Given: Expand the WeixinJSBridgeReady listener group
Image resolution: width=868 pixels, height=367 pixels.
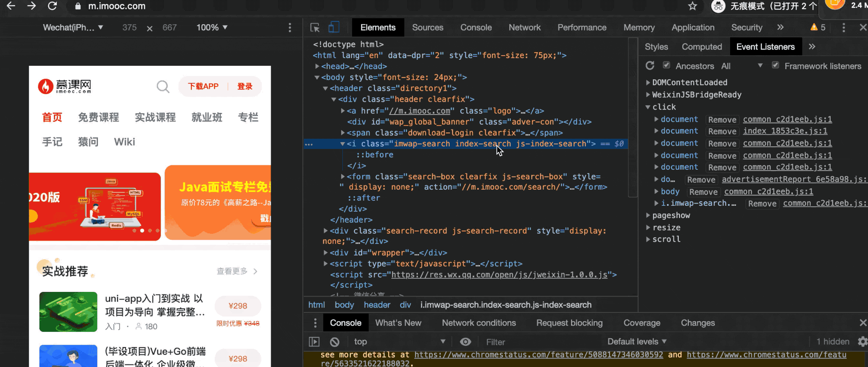Looking at the screenshot, I should [x=648, y=95].
